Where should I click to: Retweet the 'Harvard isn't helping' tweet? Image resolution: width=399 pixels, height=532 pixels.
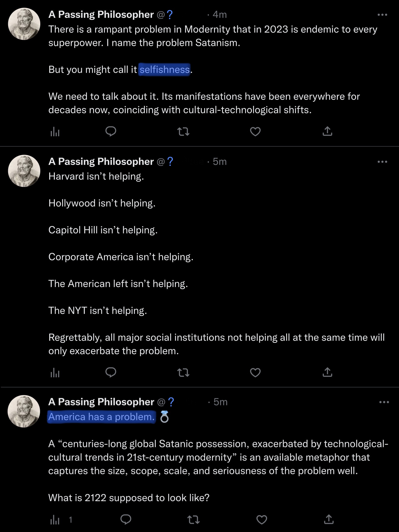pos(183,373)
